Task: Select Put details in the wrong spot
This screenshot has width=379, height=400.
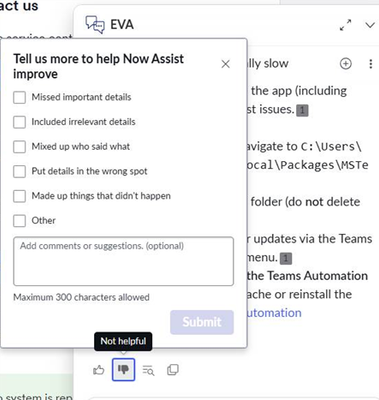Action: 19,171
